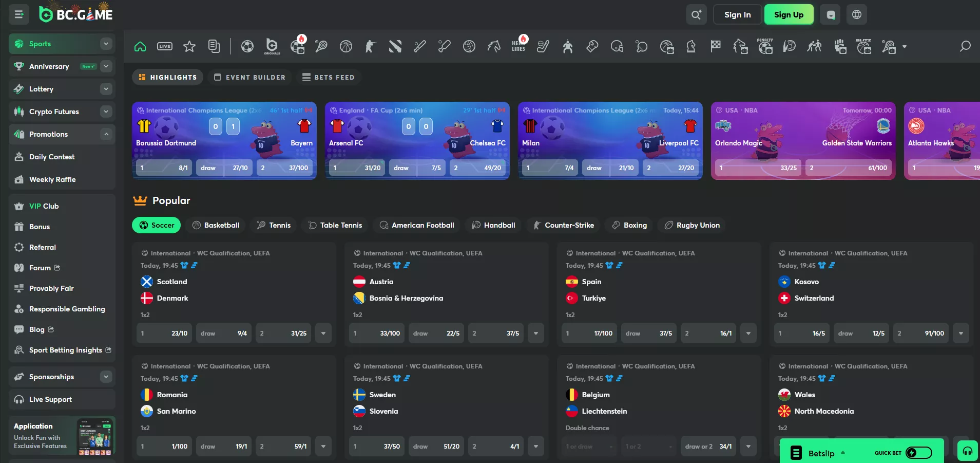
Task: Bet on Scotland win at 23/10
Action: pos(164,334)
